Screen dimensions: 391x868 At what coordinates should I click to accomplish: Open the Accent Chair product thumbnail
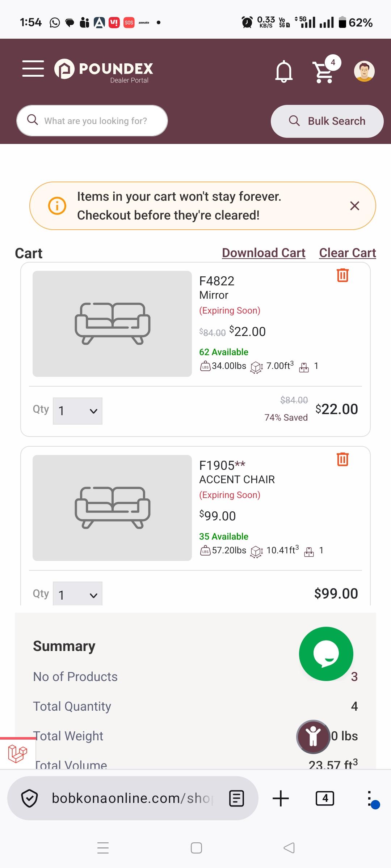coord(112,508)
